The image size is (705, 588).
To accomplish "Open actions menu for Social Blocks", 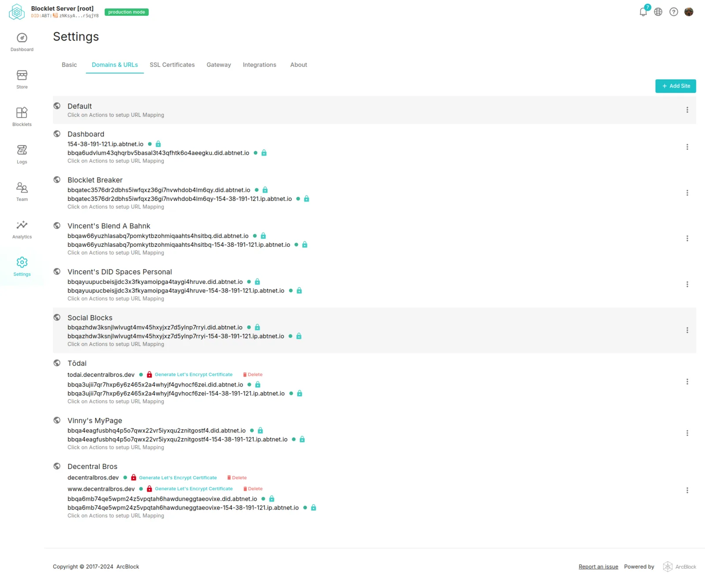I will click(687, 331).
